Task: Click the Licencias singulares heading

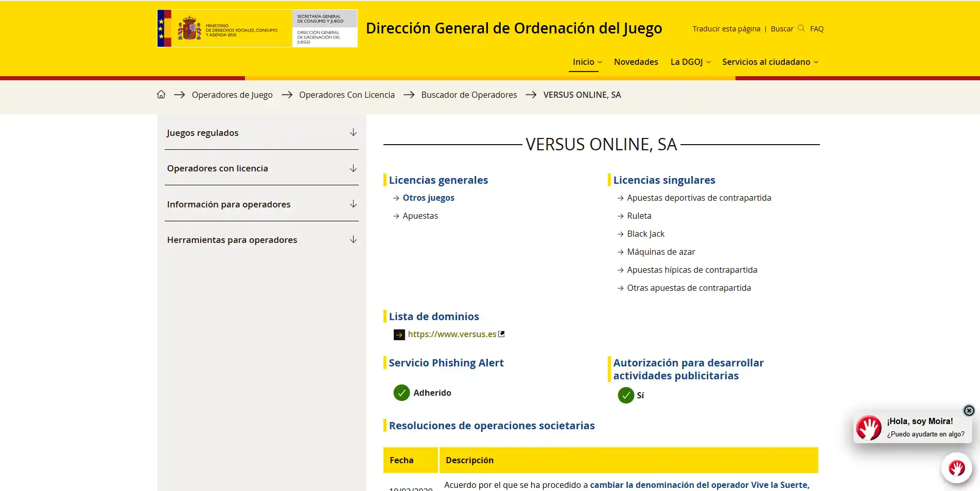Action: coord(664,180)
